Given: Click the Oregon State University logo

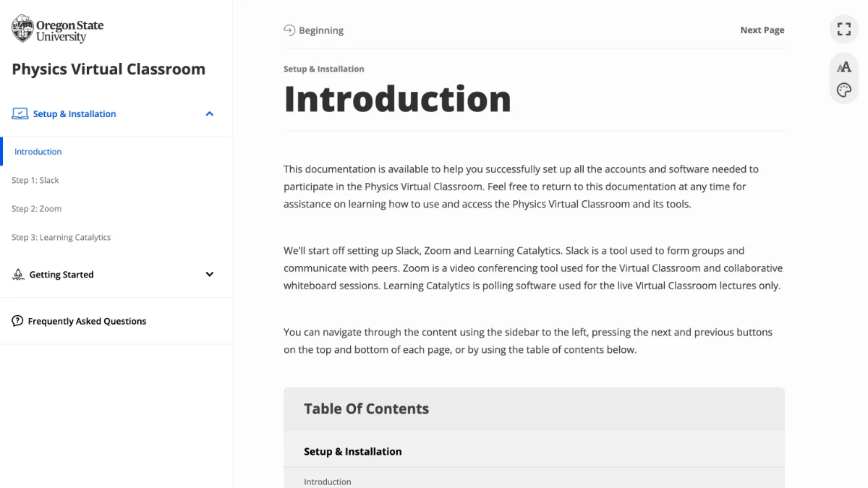Looking at the screenshot, I should [58, 29].
